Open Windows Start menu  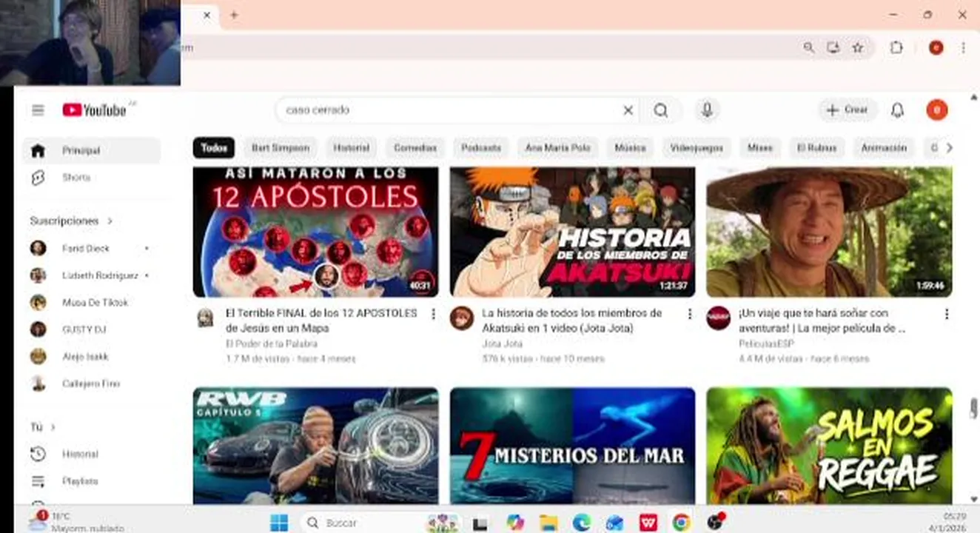(x=279, y=523)
